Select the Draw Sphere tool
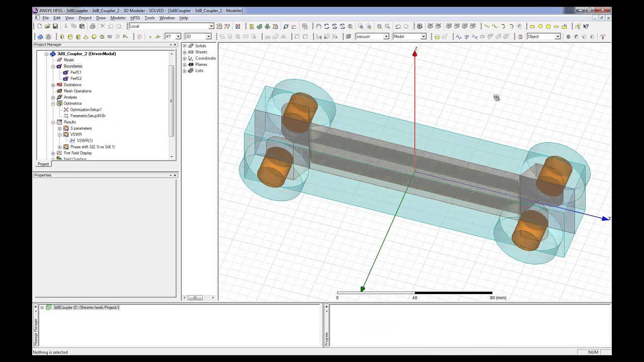The image size is (644, 362). [x=94, y=37]
